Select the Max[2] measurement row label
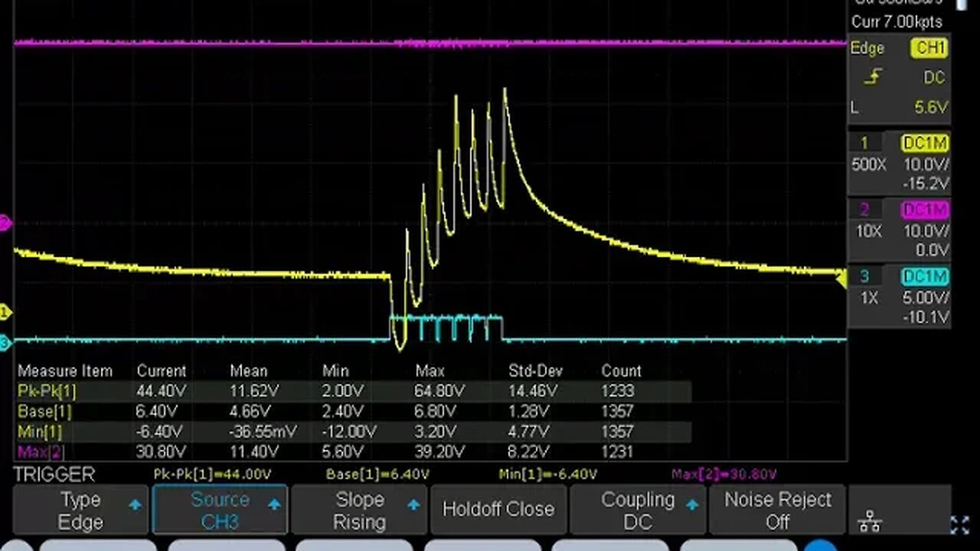980x551 pixels. coord(40,452)
